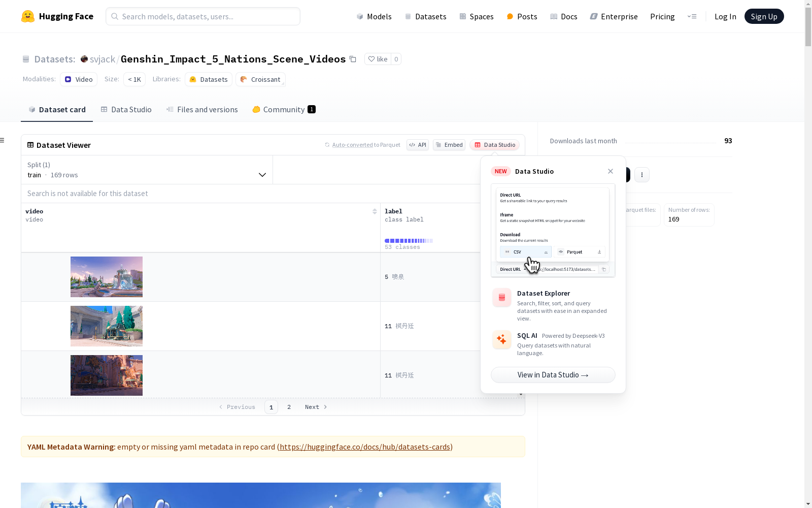812x508 pixels.
Task: Expand the train split dropdown
Action: tap(147, 170)
